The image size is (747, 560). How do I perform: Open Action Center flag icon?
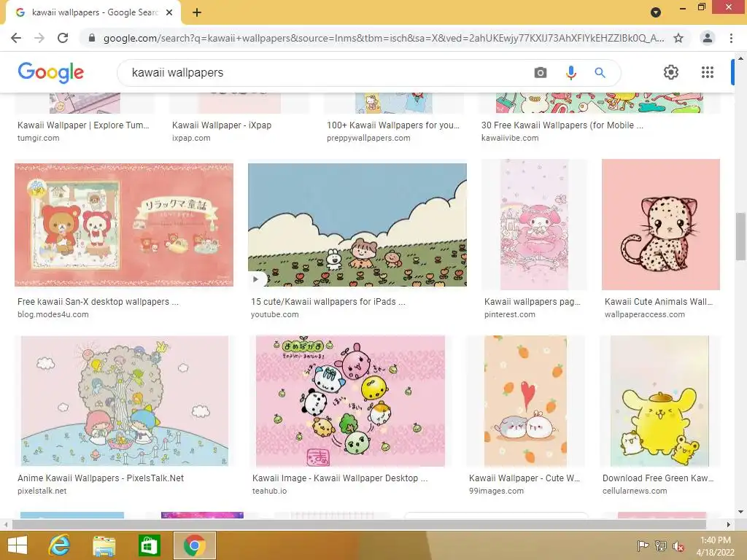point(643,545)
